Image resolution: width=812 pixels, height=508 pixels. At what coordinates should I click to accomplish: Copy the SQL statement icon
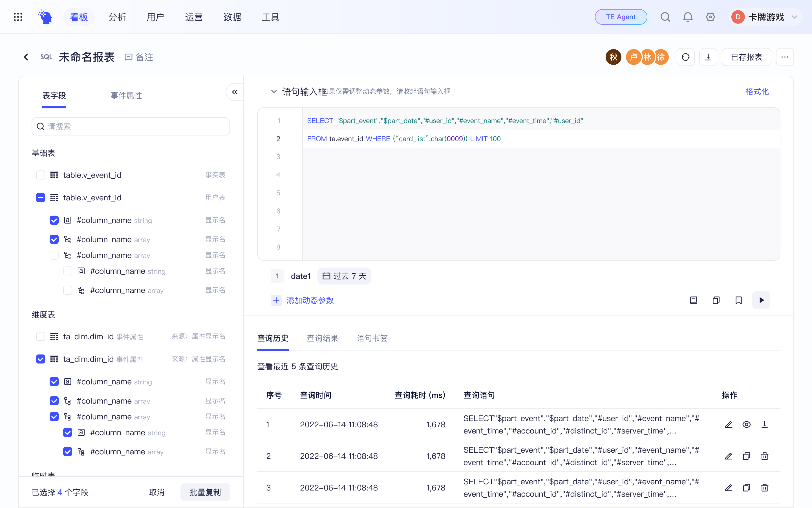716,300
